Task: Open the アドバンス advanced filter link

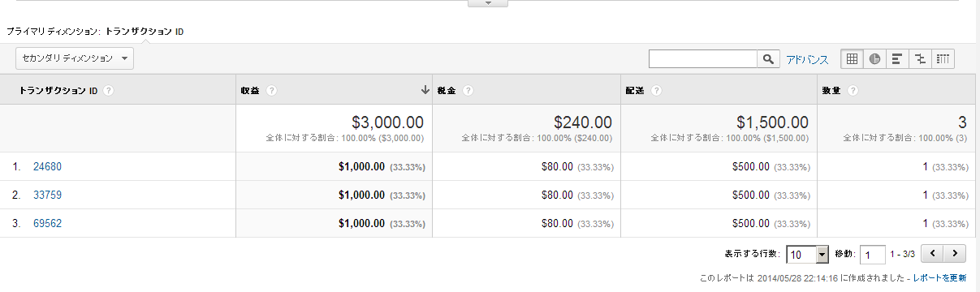Action: (x=807, y=59)
